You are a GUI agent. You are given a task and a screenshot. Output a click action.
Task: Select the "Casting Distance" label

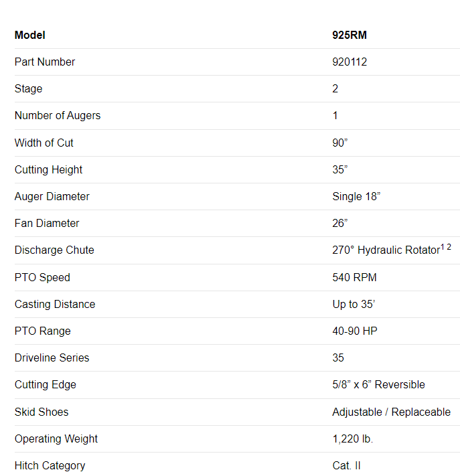(55, 305)
